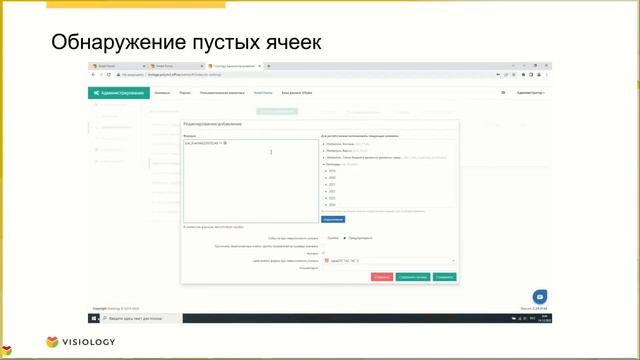Click the rightmost green save button

[444, 277]
